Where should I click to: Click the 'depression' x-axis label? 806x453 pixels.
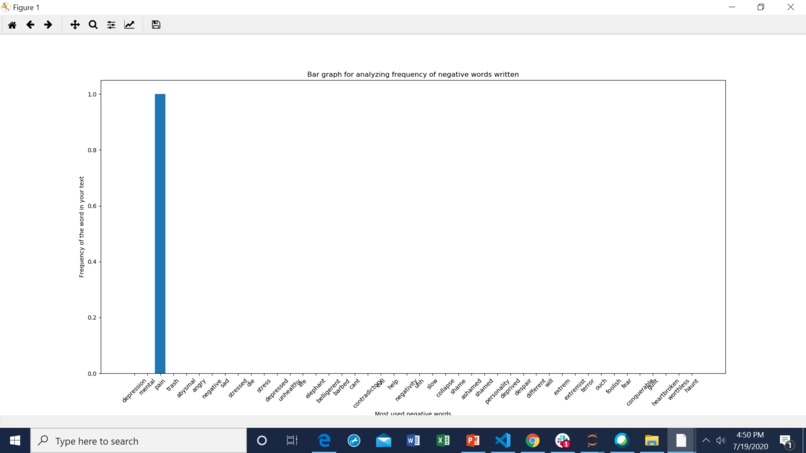[x=134, y=391]
